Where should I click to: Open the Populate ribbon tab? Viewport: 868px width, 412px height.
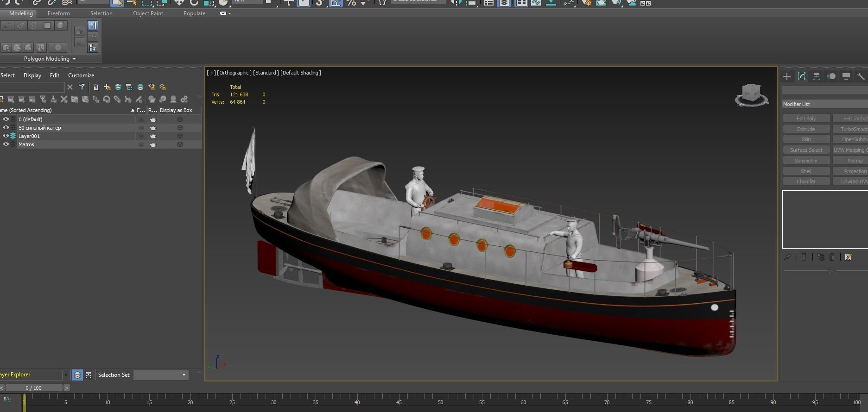point(194,13)
